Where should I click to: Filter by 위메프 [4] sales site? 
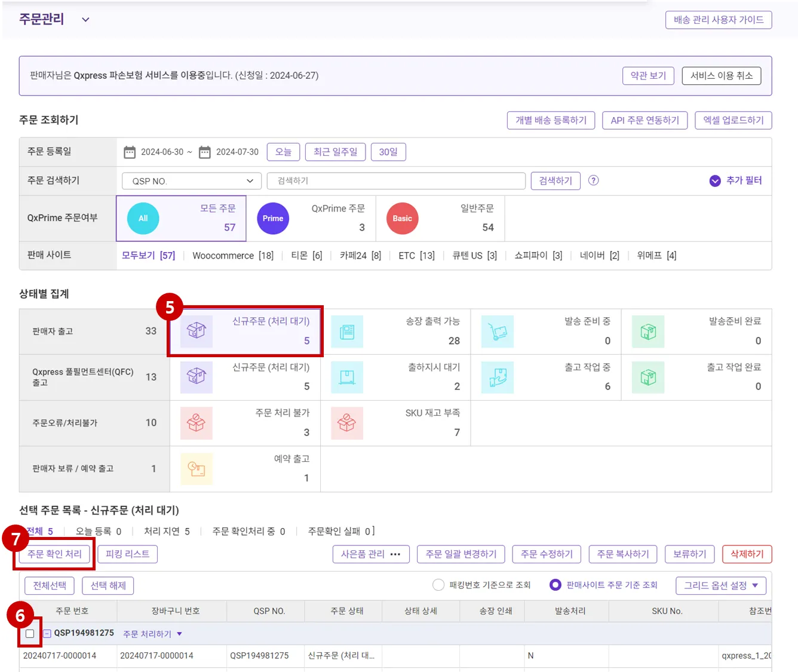pyautogui.click(x=657, y=256)
